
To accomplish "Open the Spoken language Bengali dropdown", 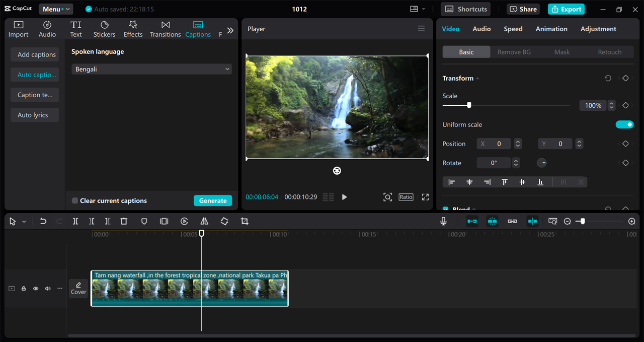I will (151, 69).
